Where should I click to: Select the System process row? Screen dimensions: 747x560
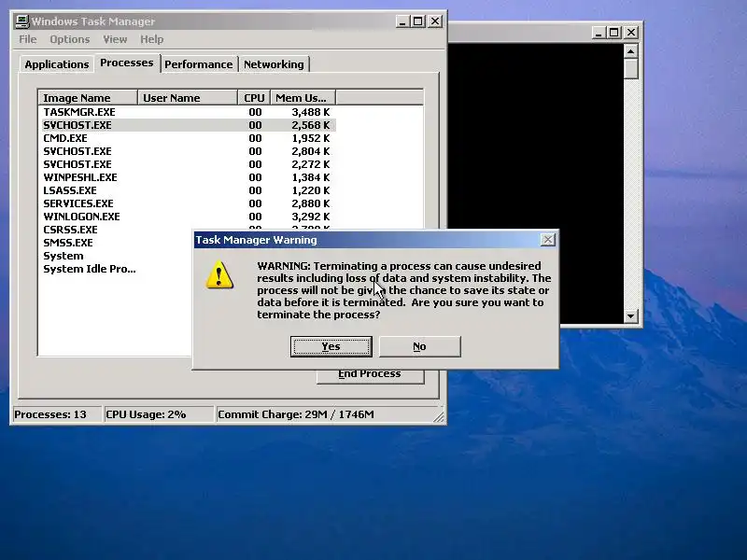(116, 256)
